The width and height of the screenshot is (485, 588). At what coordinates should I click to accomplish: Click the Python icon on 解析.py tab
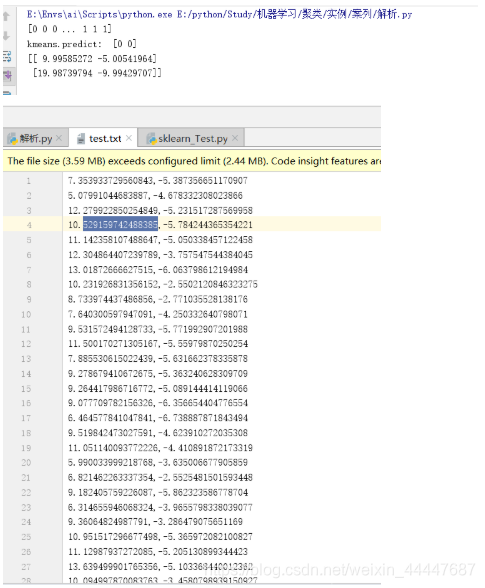click(x=12, y=139)
